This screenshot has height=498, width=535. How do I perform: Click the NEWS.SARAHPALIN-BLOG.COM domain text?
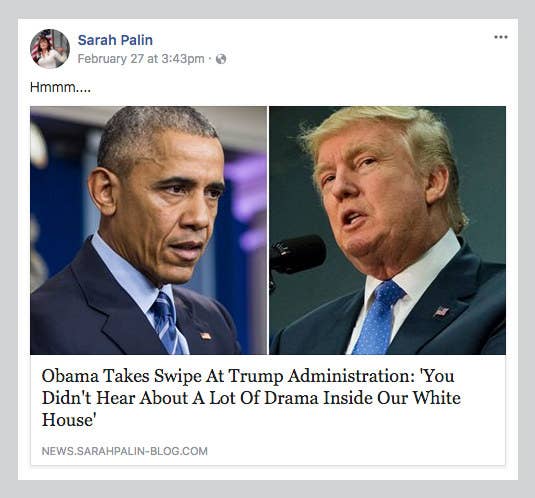tap(125, 451)
